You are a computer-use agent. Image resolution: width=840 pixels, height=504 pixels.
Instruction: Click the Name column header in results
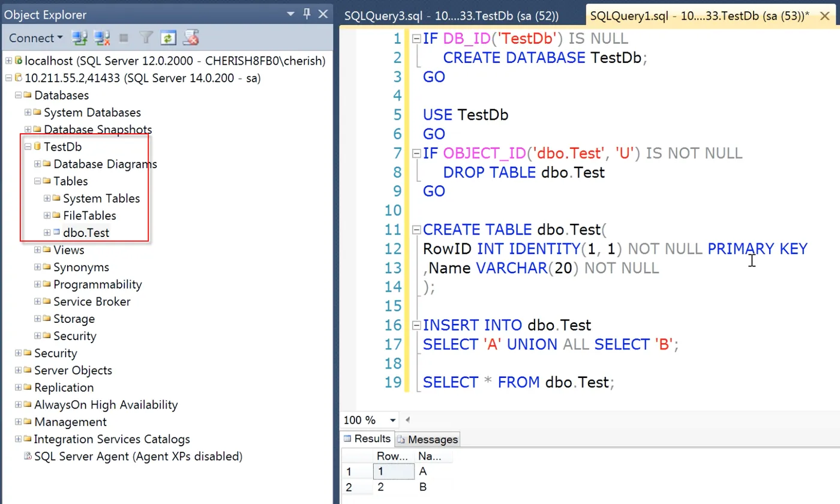pyautogui.click(x=433, y=457)
